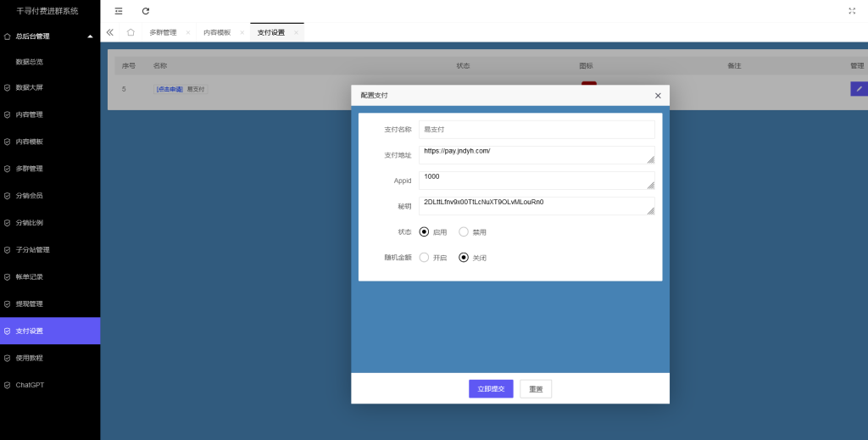
Task: Switch to the 内容模板 tab
Action: coord(217,32)
